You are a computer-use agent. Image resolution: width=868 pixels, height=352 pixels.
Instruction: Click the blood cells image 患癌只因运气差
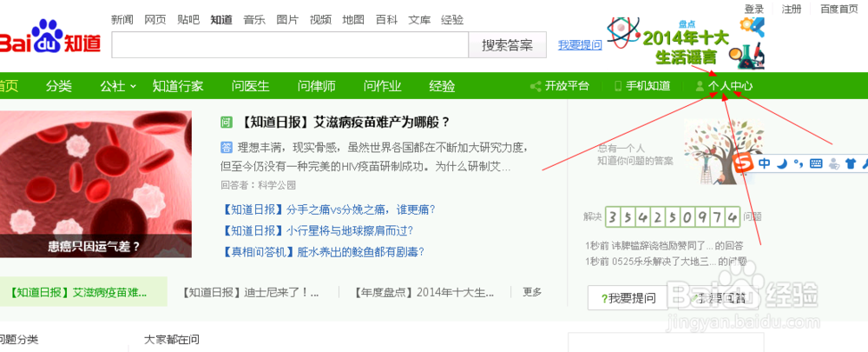pos(95,184)
